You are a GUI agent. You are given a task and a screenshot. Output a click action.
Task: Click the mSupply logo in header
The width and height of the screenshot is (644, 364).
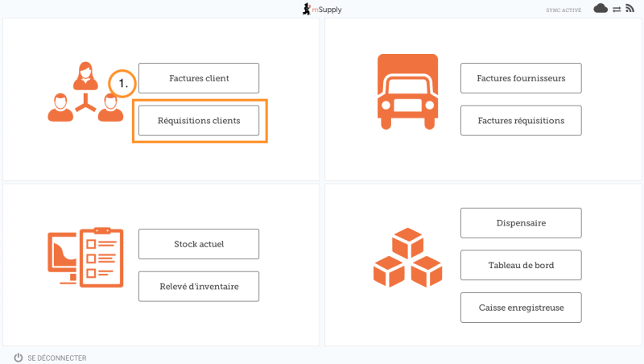322,9
